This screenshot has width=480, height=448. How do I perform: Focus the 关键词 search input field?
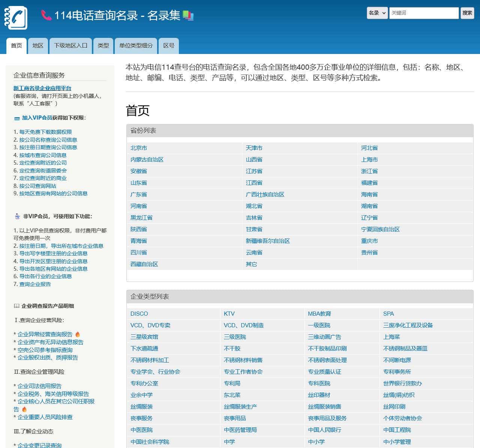(424, 13)
